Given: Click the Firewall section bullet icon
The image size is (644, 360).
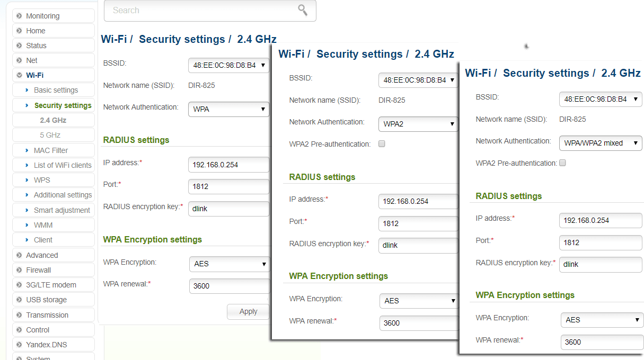Looking at the screenshot, I should [x=20, y=270].
